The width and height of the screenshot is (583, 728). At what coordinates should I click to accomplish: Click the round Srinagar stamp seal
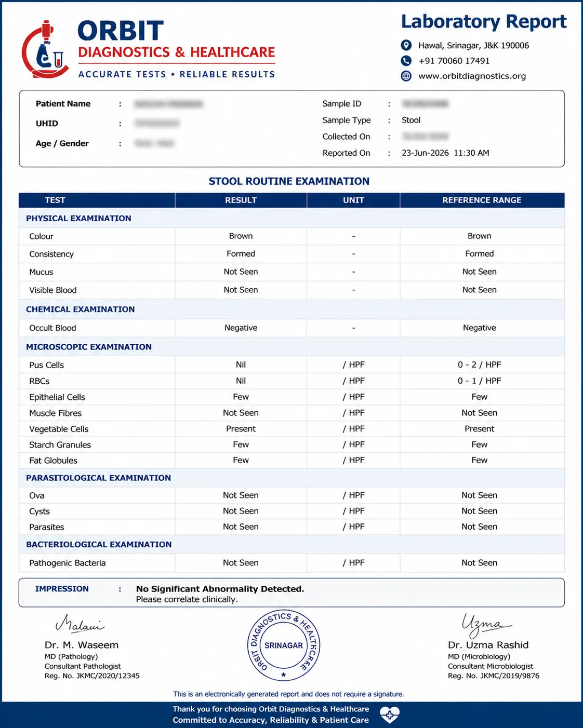pyautogui.click(x=283, y=645)
